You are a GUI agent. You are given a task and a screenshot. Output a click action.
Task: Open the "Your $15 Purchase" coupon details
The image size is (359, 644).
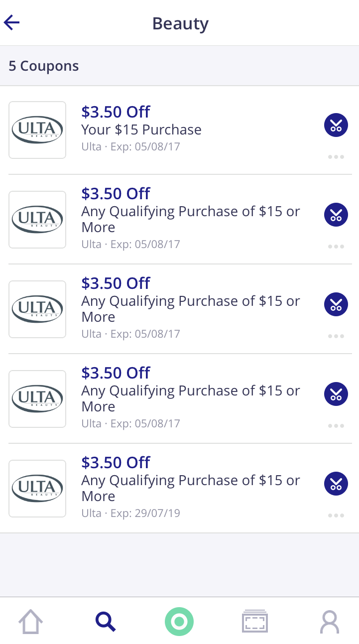click(141, 129)
